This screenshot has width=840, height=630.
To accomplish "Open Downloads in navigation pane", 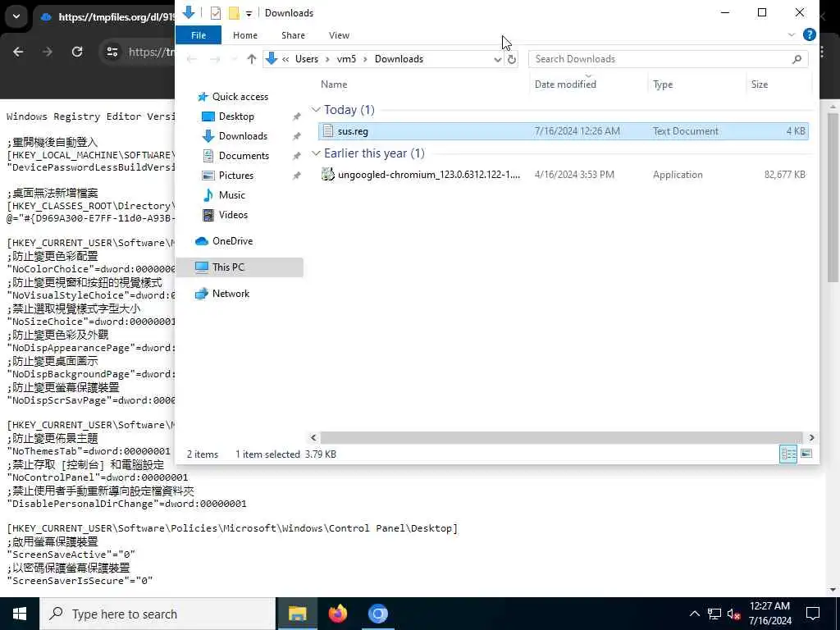I will [x=243, y=136].
